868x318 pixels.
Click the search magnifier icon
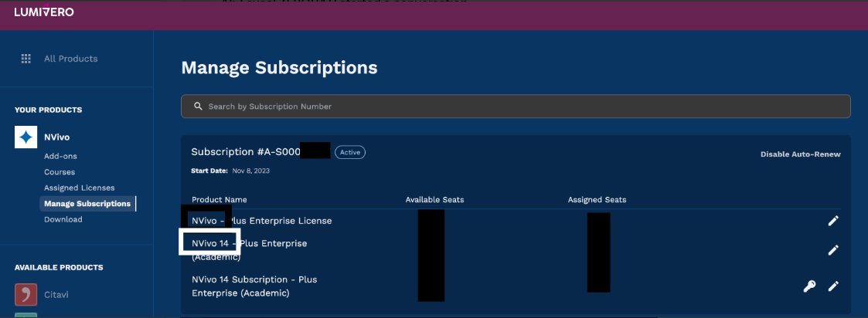[198, 107]
